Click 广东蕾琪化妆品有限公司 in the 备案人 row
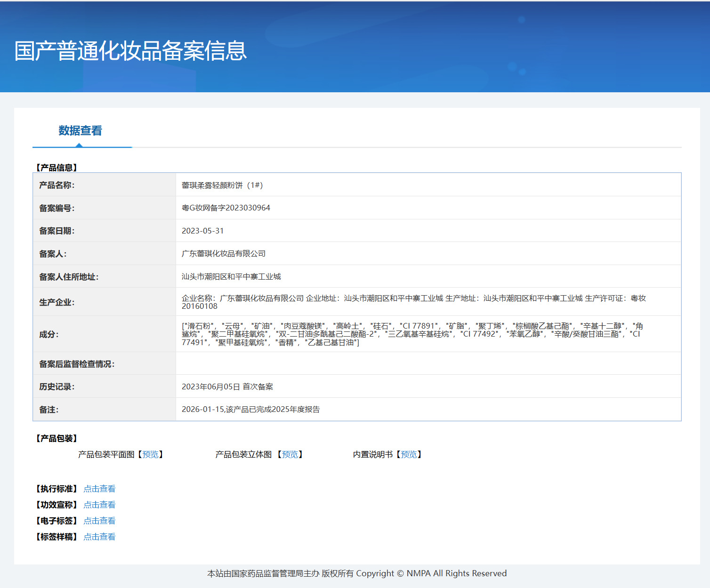 click(224, 253)
